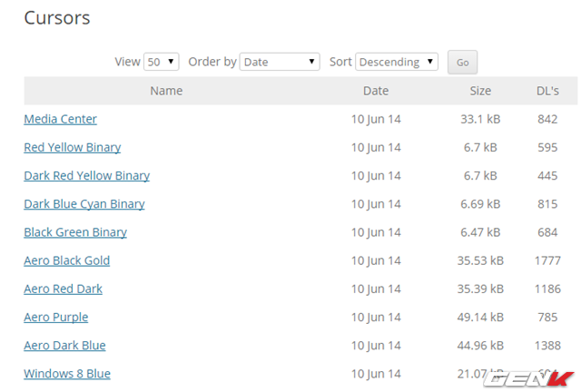The width and height of the screenshot is (581, 392).
Task: Open Aero Dark Blue cursor page
Action: [64, 346]
